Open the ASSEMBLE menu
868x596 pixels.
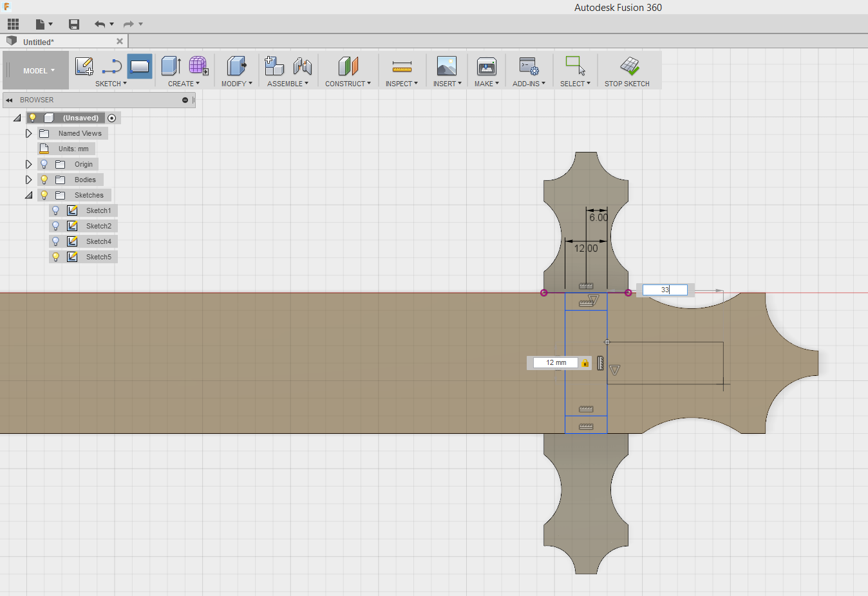point(288,84)
